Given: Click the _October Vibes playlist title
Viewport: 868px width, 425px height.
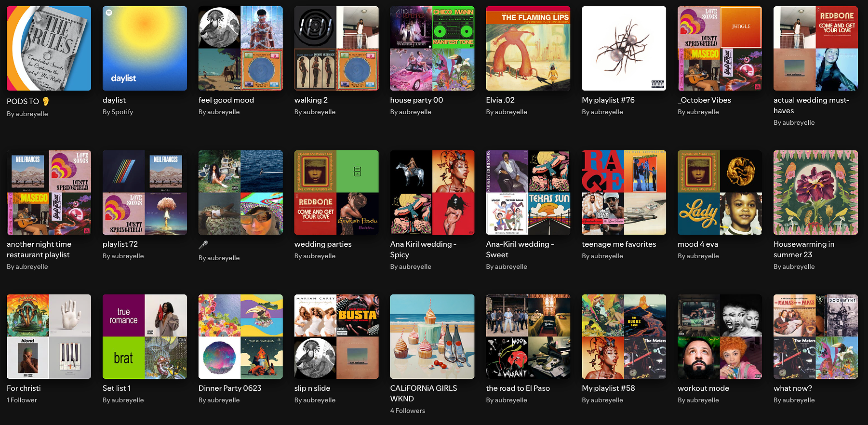Looking at the screenshot, I should (x=705, y=100).
